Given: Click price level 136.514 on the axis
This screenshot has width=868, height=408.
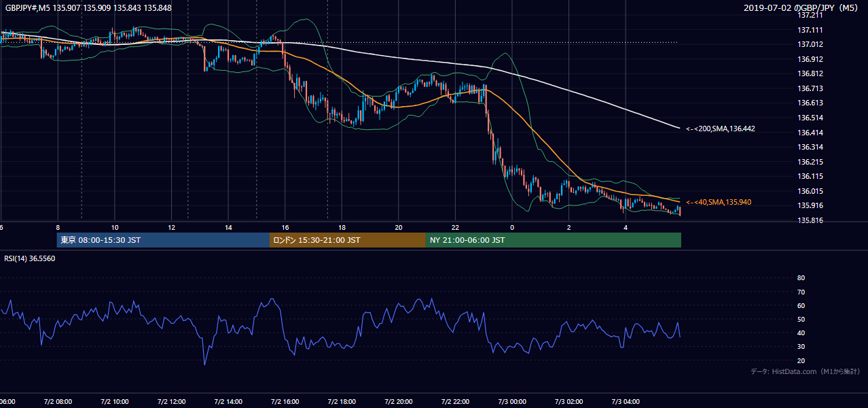Looking at the screenshot, I should click(810, 118).
